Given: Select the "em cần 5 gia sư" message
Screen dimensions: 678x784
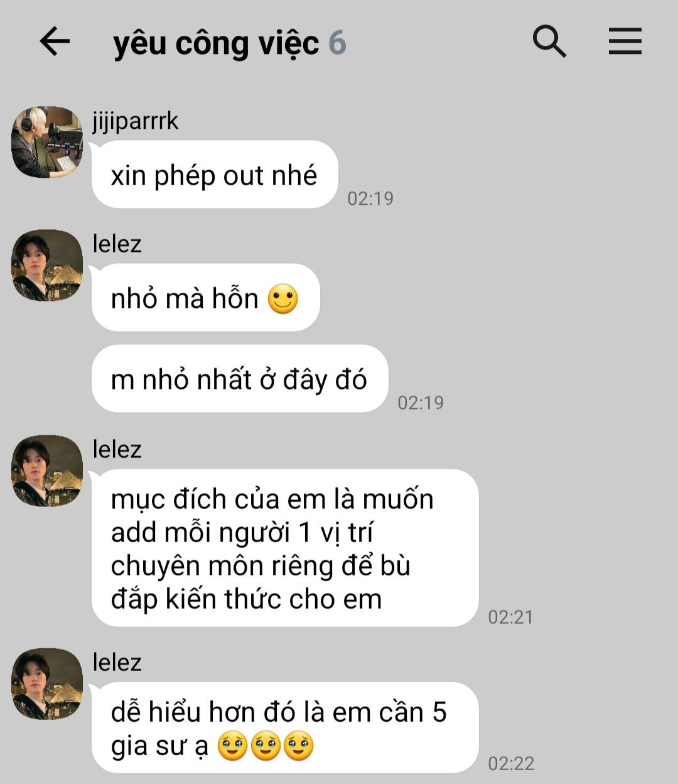Looking at the screenshot, I should coord(285,728).
